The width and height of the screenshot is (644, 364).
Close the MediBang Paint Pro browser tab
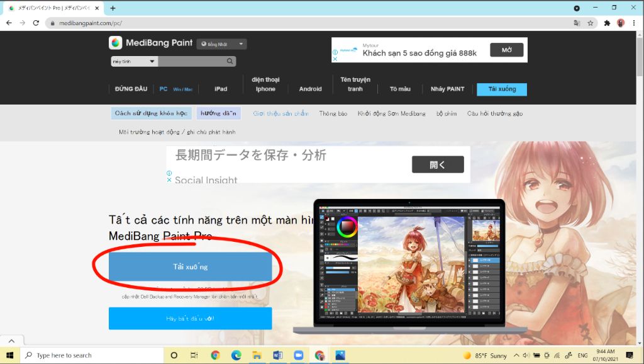click(97, 8)
